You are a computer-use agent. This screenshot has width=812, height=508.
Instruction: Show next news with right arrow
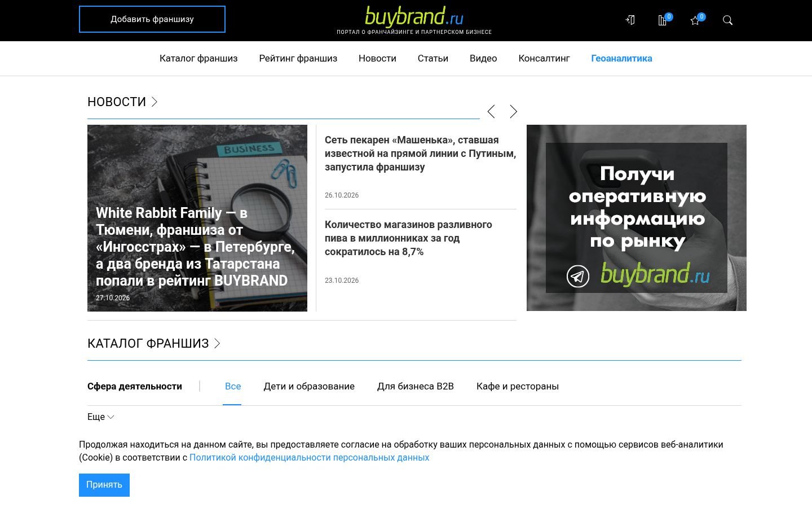click(513, 112)
